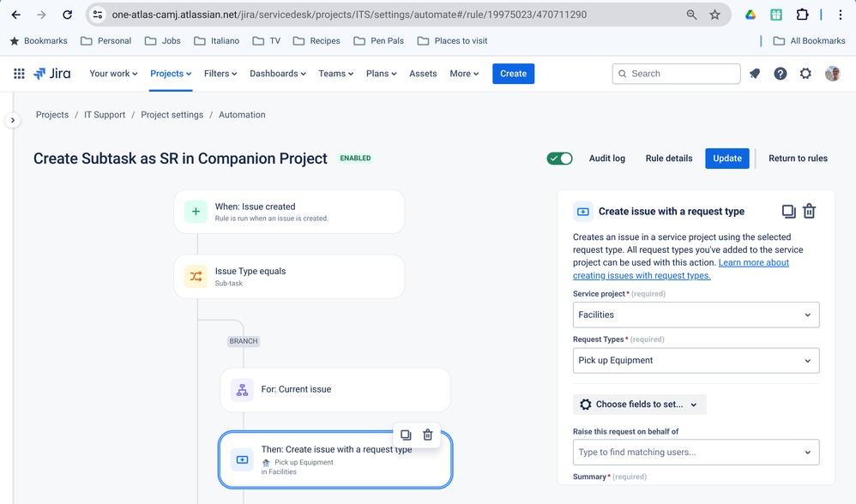Click into the Jira Search field
The image size is (856, 504).
tap(676, 74)
